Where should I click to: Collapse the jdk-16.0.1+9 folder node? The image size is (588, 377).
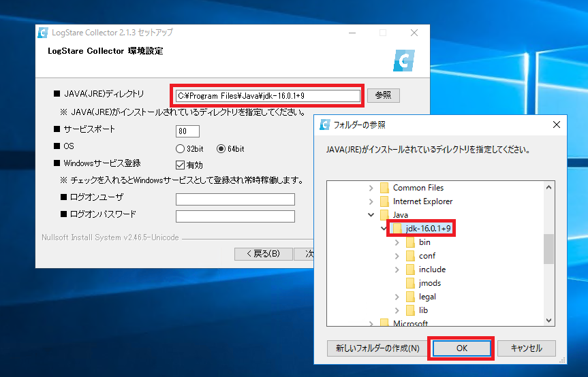pyautogui.click(x=384, y=229)
